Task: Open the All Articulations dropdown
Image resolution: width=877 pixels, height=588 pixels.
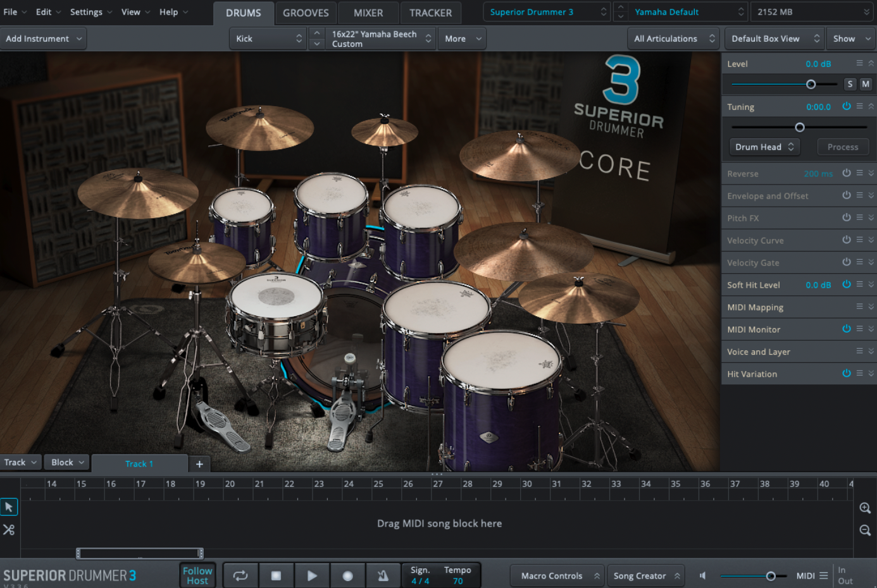Action: pos(673,39)
